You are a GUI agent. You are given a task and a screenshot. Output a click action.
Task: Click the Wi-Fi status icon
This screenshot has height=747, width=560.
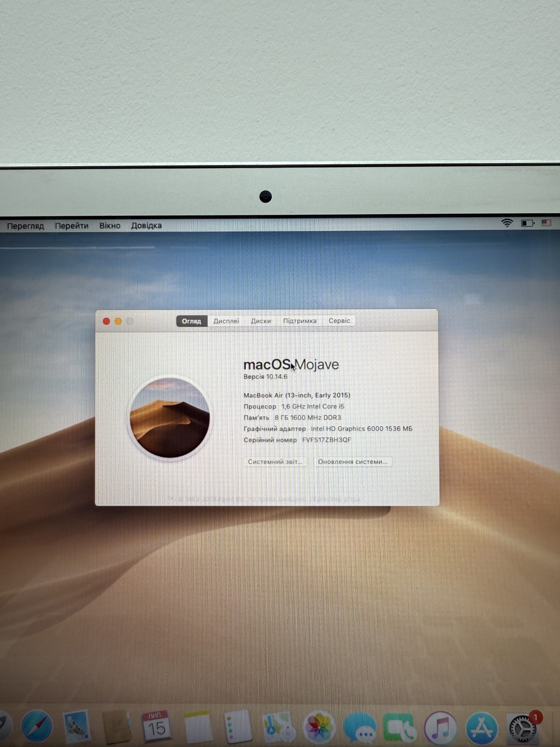[x=507, y=223]
